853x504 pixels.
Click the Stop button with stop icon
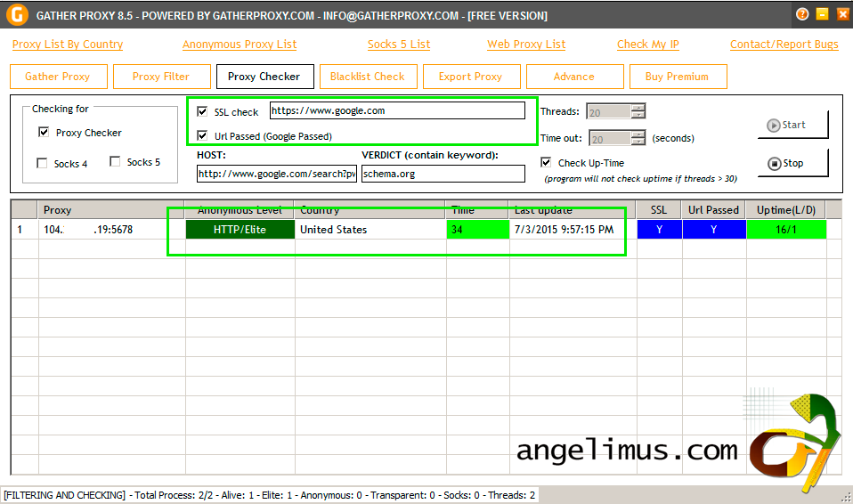point(793,163)
